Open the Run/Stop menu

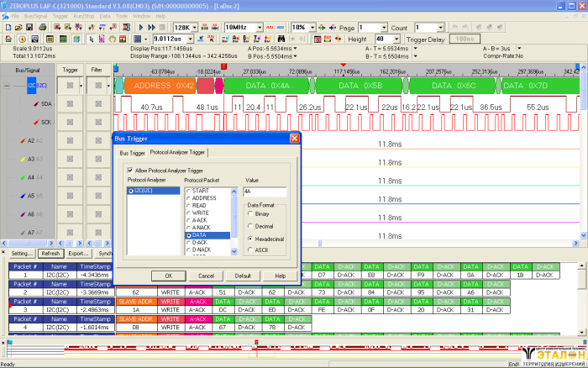pos(83,16)
